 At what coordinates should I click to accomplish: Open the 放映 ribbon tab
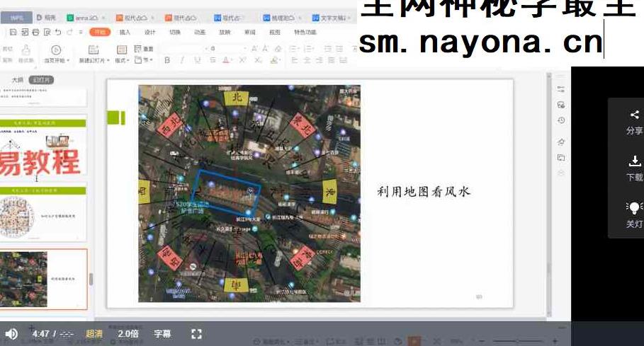click(225, 32)
